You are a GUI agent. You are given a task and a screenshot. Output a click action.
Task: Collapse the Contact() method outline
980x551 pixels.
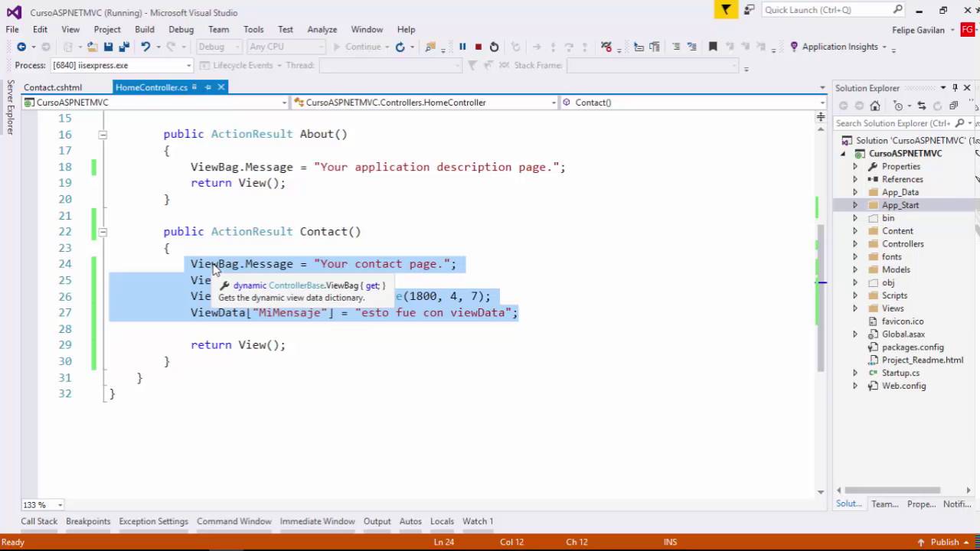click(102, 232)
